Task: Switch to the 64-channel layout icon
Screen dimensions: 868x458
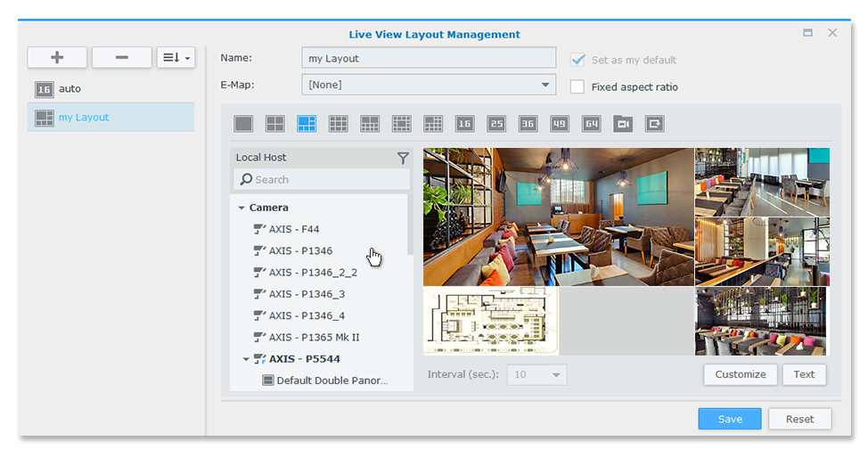Action: pyautogui.click(x=591, y=124)
